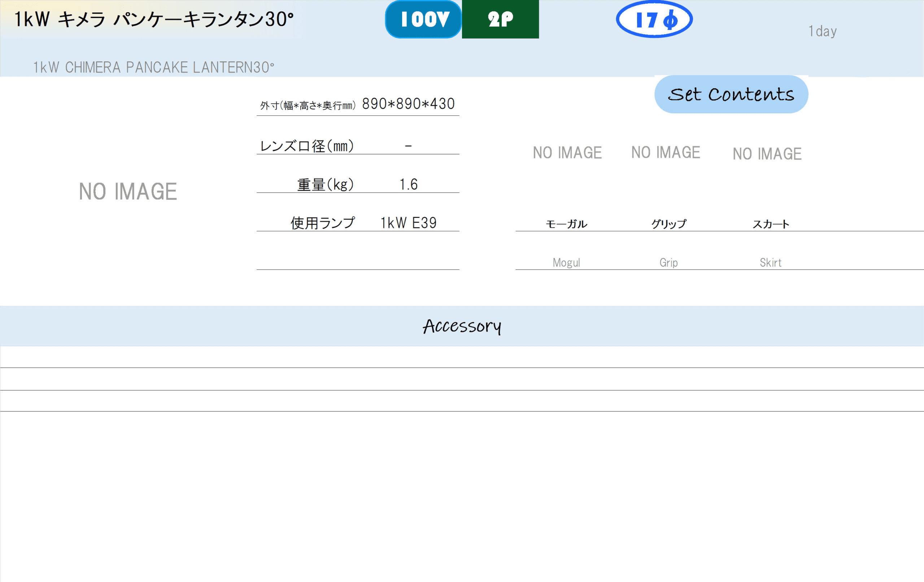Click the NO IMAGE placeholder above スカート

767,154
